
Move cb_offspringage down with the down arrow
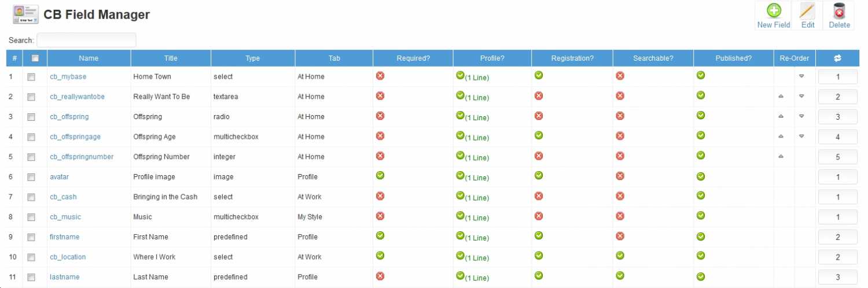[x=801, y=136]
